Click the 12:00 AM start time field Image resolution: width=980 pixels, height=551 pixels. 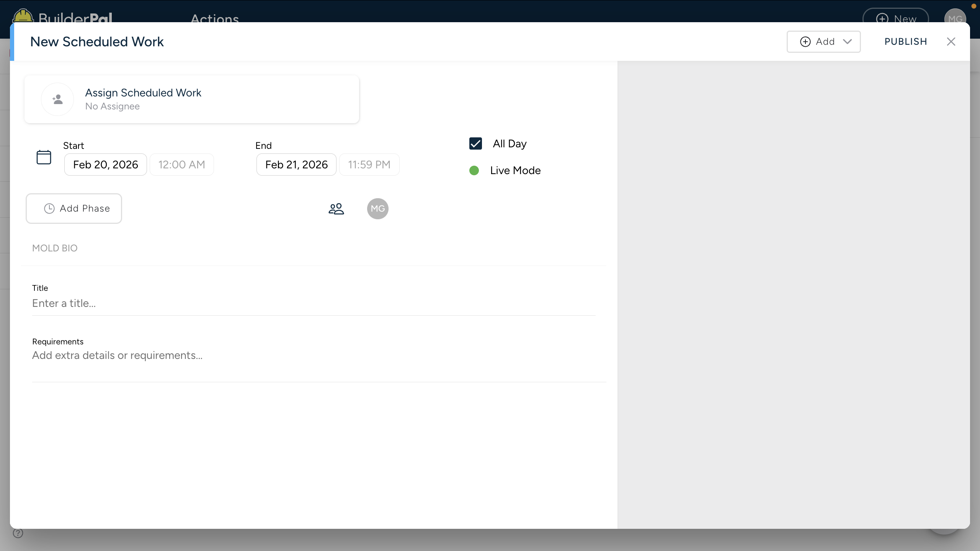tap(181, 165)
